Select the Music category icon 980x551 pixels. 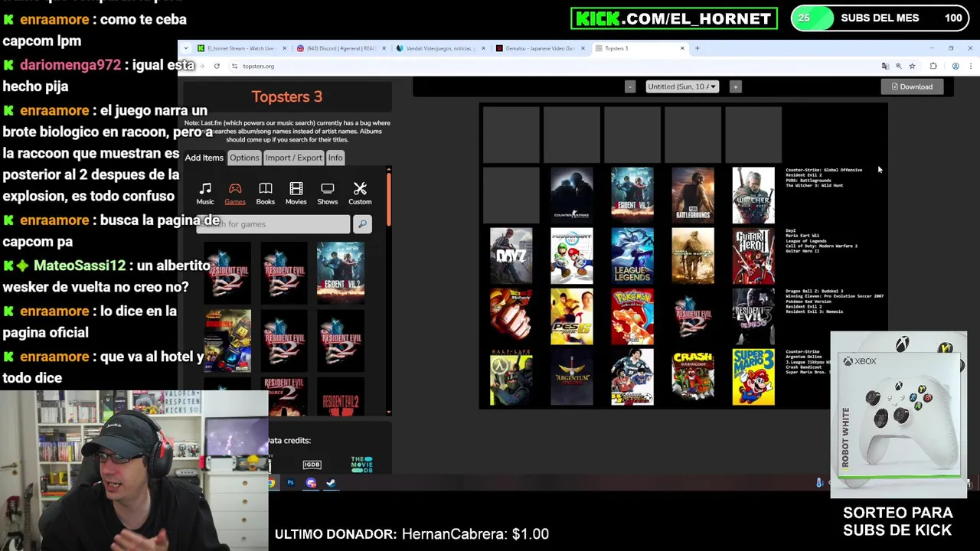205,188
